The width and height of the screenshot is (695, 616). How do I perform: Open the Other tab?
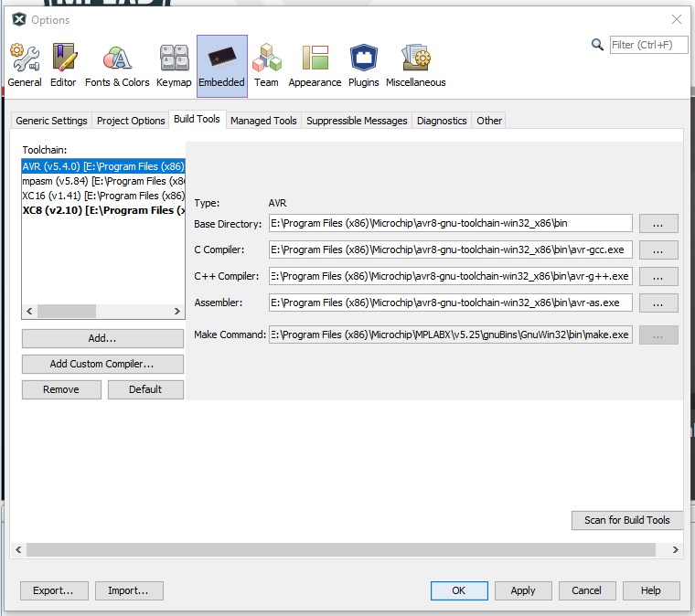coord(489,121)
